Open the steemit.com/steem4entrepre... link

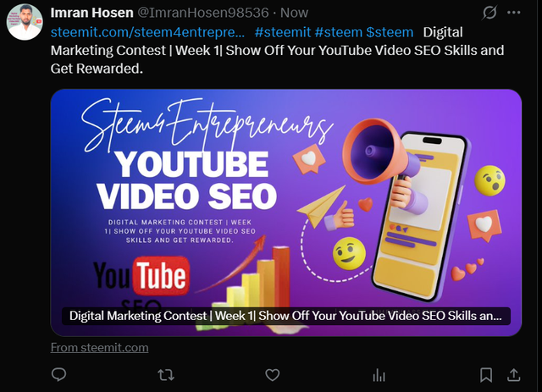[147, 32]
